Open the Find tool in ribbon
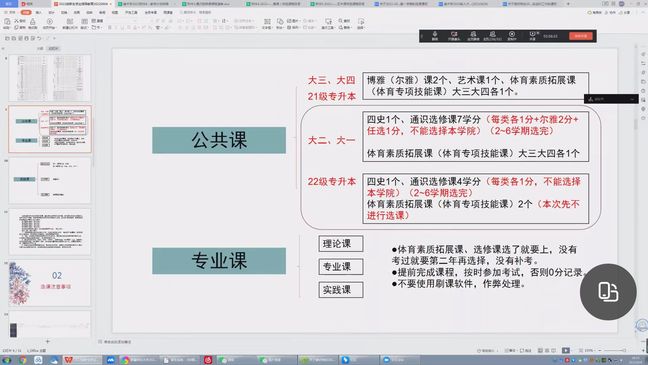This screenshot has height=365, width=648. point(344,20)
